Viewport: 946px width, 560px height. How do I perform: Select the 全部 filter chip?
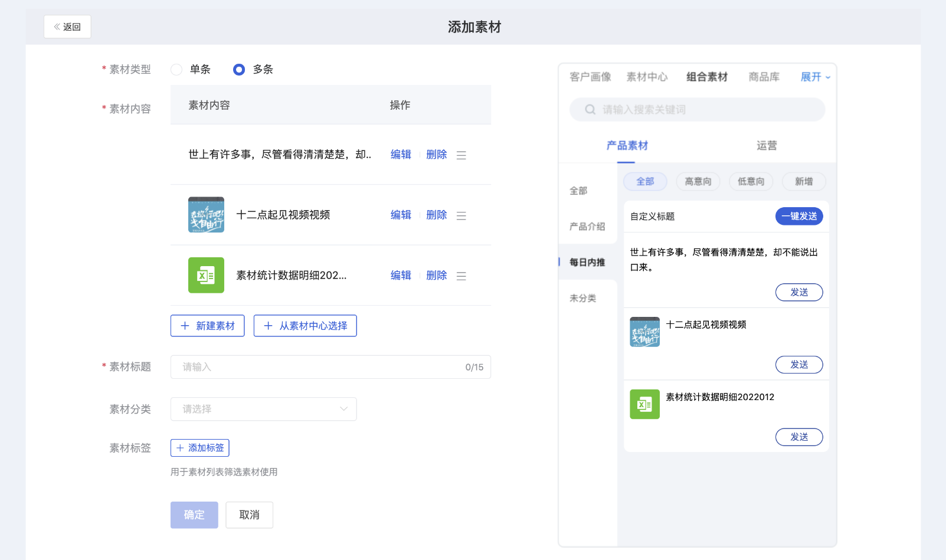(645, 182)
